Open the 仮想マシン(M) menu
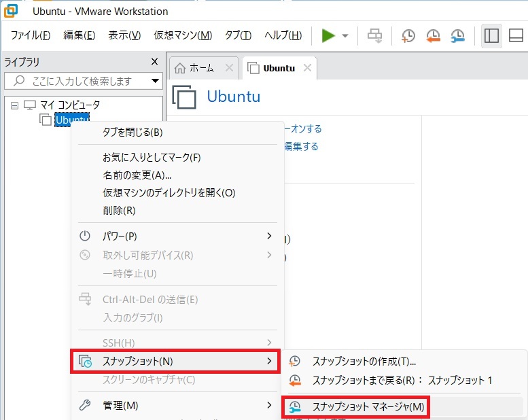Image resolution: width=528 pixels, height=420 pixels. (x=183, y=35)
